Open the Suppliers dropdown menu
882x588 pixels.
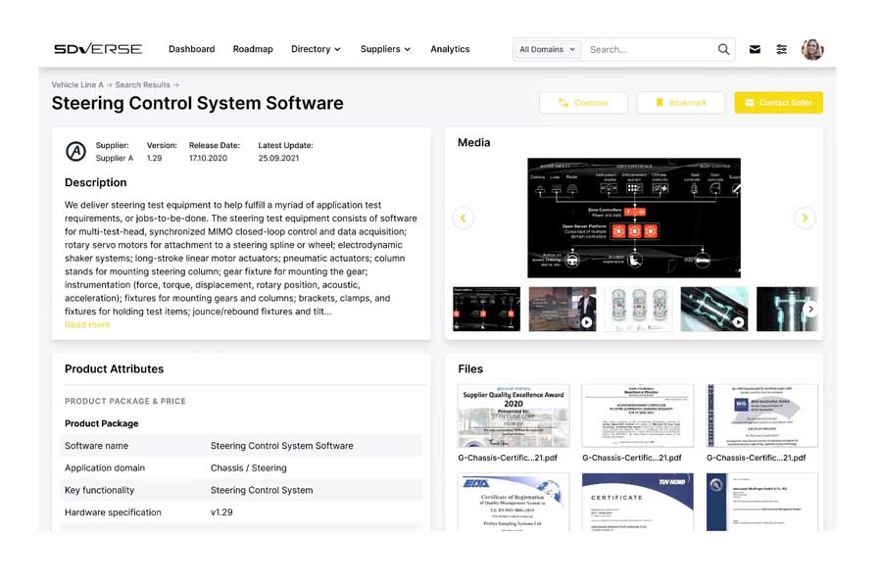click(385, 49)
